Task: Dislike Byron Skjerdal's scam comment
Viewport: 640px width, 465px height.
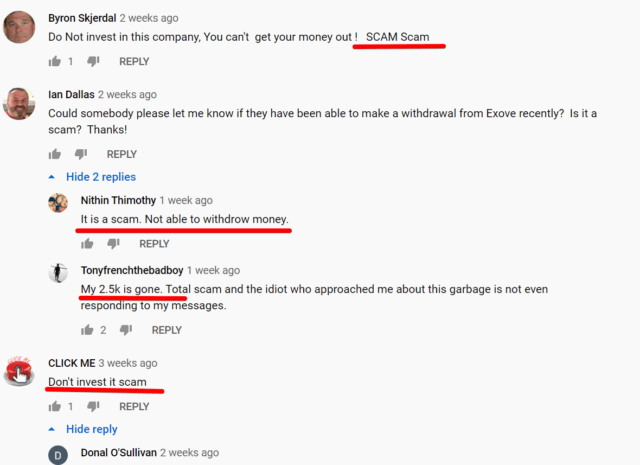Action: coord(93,62)
